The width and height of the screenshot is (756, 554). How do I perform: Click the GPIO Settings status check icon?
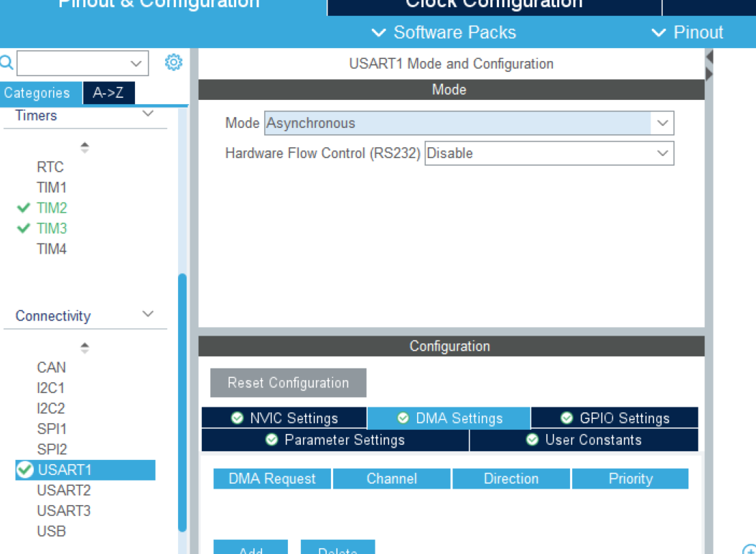tap(567, 418)
